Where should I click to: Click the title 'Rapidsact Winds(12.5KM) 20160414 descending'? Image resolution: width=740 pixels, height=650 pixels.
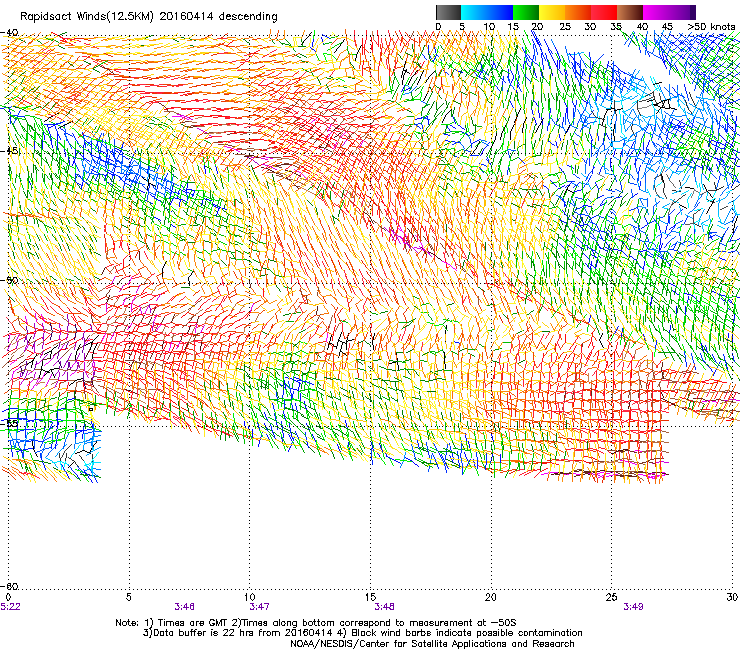click(x=149, y=16)
